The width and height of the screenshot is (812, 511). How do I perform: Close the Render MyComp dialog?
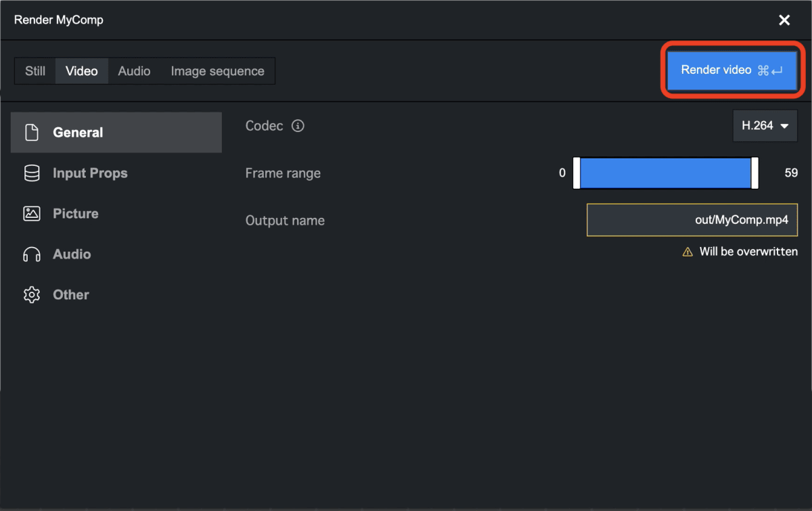(x=784, y=20)
